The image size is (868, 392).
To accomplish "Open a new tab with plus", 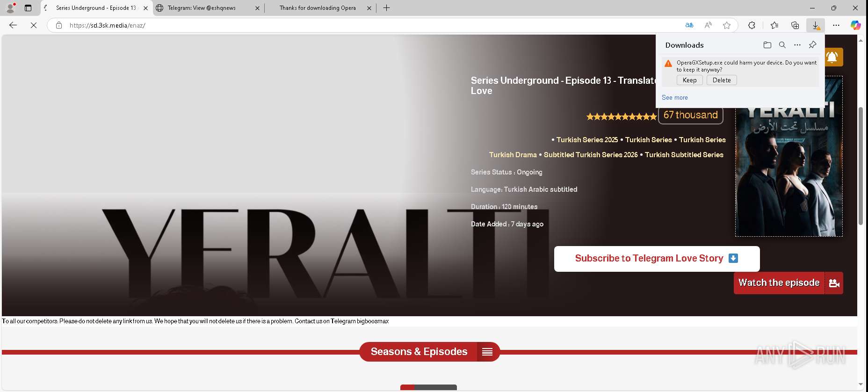I will [x=387, y=8].
